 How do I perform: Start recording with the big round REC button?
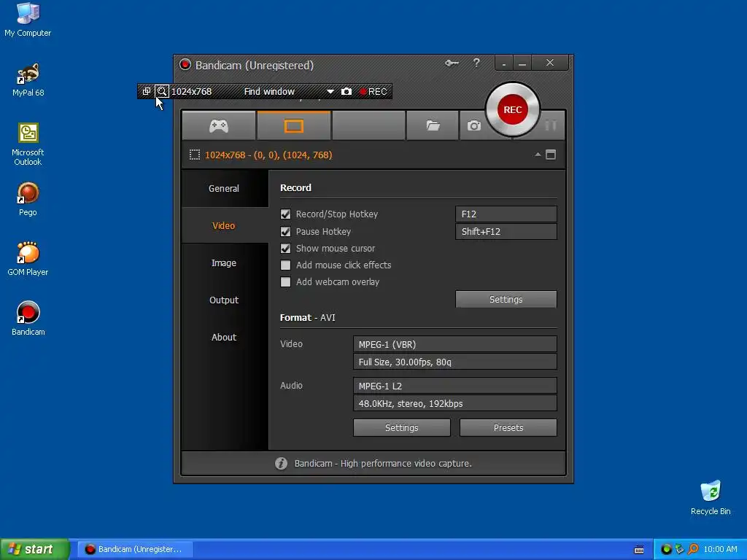(513, 109)
